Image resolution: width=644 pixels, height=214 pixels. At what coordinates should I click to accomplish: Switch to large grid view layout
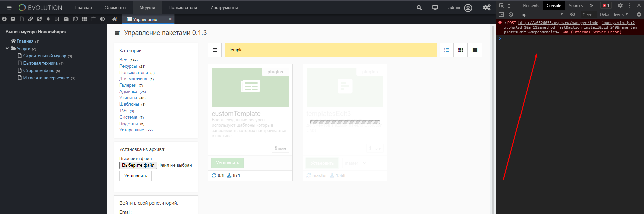475,50
